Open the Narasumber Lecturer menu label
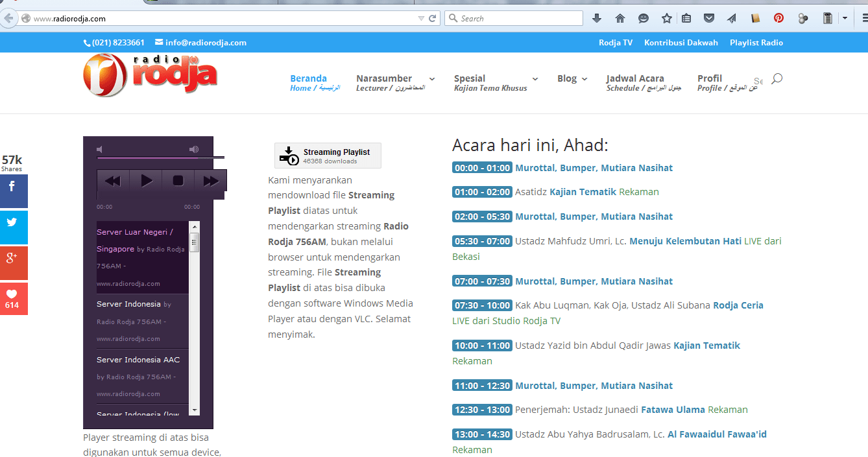The height and width of the screenshot is (457, 868). (390, 83)
